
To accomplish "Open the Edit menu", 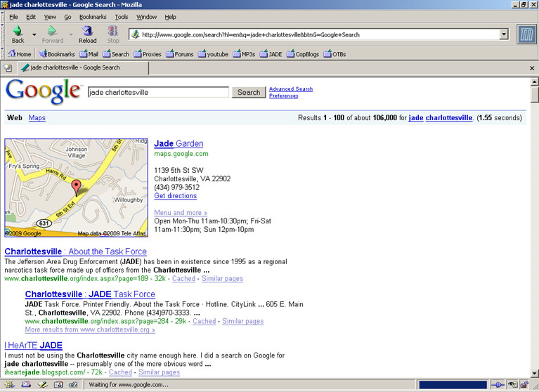I will [x=31, y=17].
